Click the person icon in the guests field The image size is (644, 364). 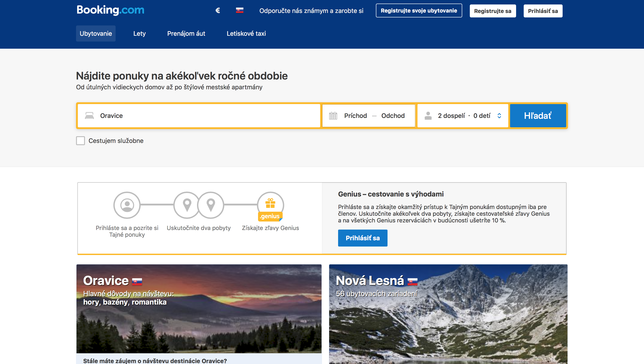tap(428, 116)
